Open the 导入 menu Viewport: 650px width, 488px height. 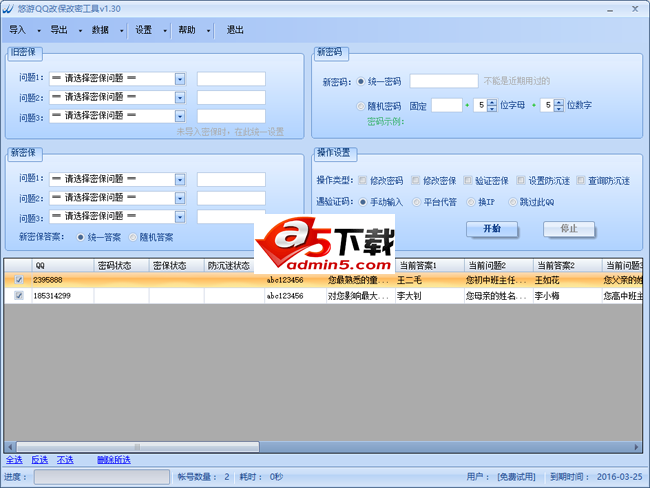point(17,30)
